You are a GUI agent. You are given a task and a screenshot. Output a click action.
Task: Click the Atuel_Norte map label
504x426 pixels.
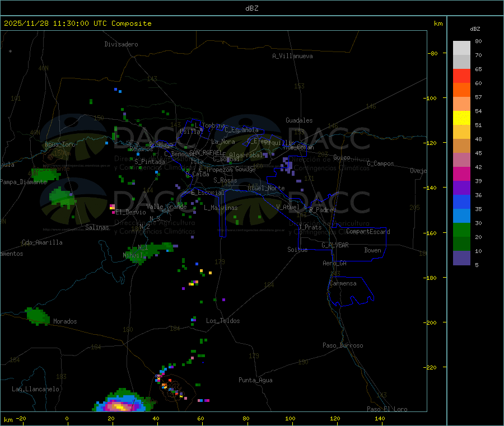point(266,188)
